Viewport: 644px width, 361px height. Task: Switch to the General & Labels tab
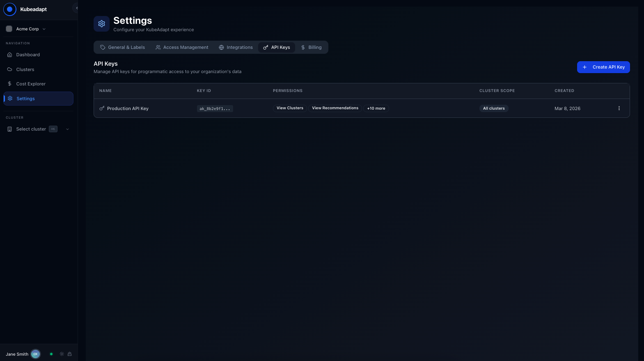[x=122, y=47]
